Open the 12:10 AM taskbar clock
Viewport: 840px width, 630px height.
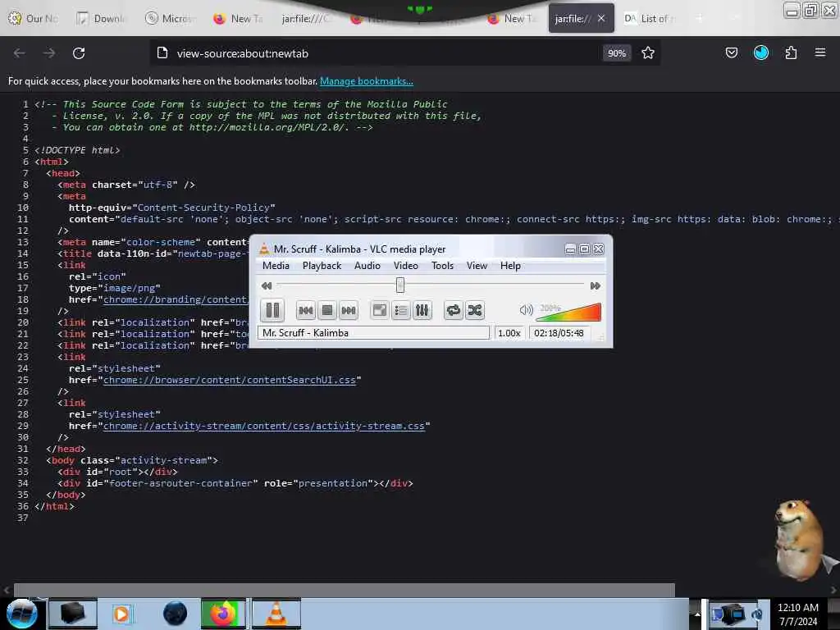798,614
